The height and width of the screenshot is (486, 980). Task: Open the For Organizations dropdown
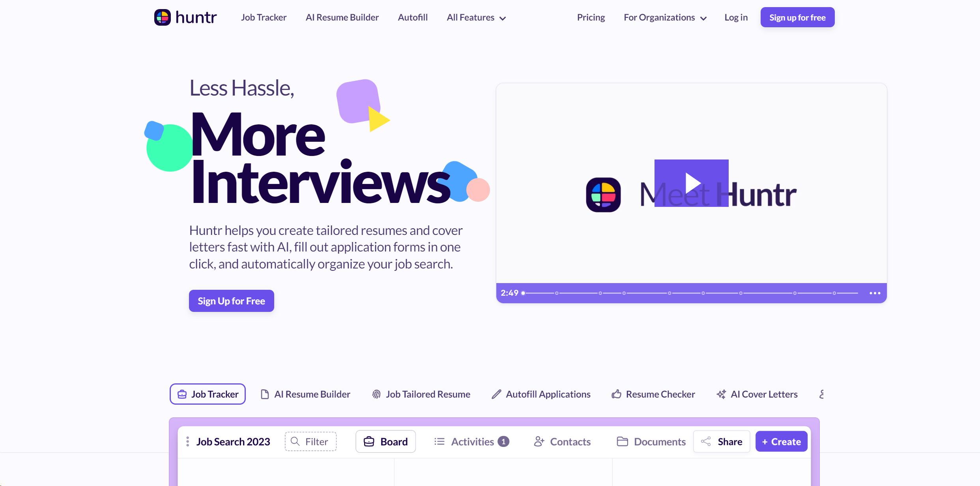pyautogui.click(x=665, y=17)
